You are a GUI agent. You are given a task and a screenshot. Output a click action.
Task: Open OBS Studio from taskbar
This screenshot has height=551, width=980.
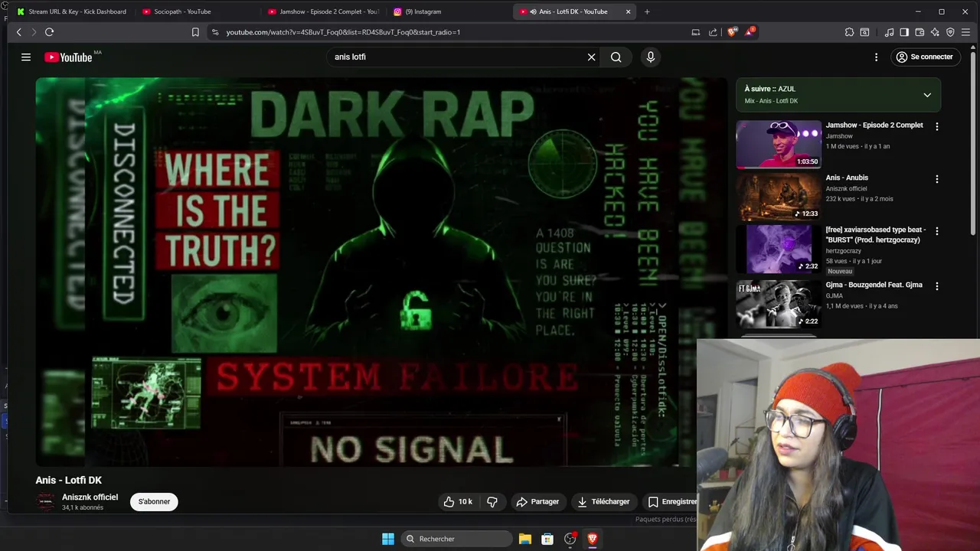570,539
